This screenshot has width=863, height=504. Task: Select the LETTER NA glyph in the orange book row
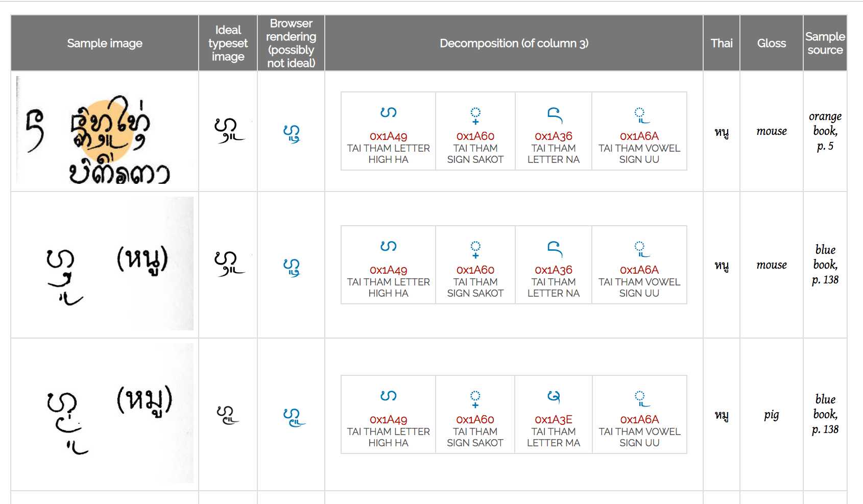(x=554, y=114)
